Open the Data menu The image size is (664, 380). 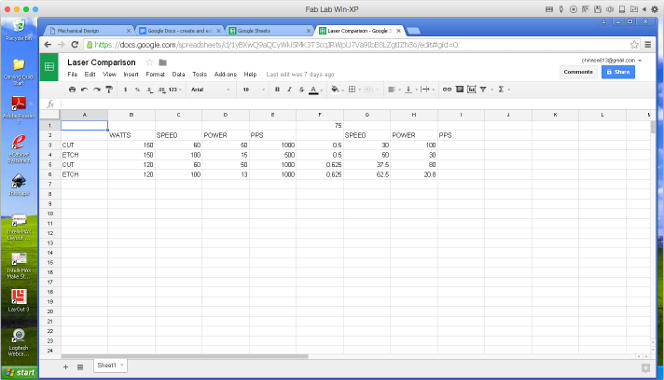tap(178, 74)
